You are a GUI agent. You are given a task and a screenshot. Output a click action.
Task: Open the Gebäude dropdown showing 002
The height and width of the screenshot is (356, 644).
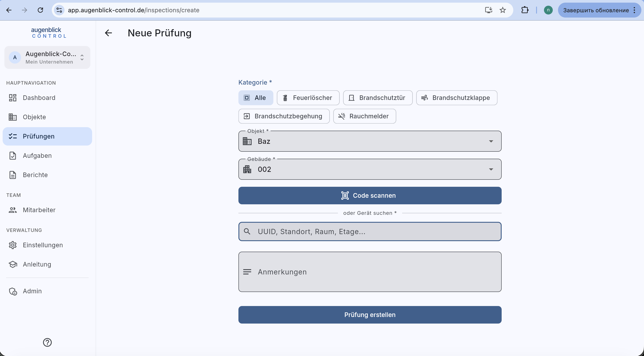[x=370, y=169]
